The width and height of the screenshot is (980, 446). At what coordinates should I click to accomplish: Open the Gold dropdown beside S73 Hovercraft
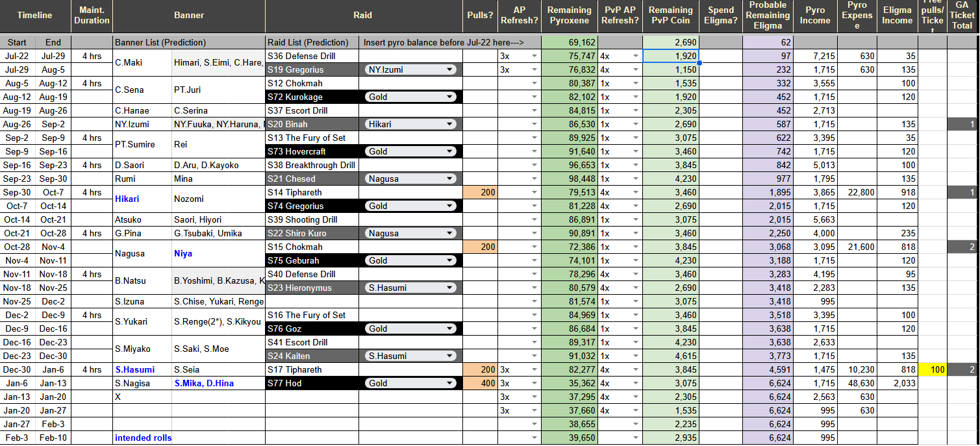[410, 151]
